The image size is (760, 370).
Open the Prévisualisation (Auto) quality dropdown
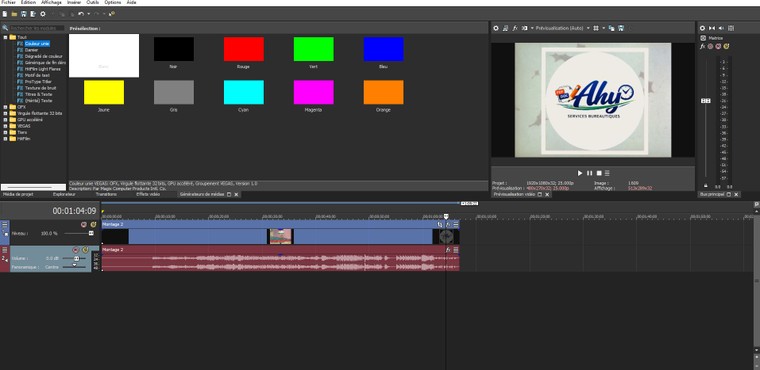coord(562,28)
